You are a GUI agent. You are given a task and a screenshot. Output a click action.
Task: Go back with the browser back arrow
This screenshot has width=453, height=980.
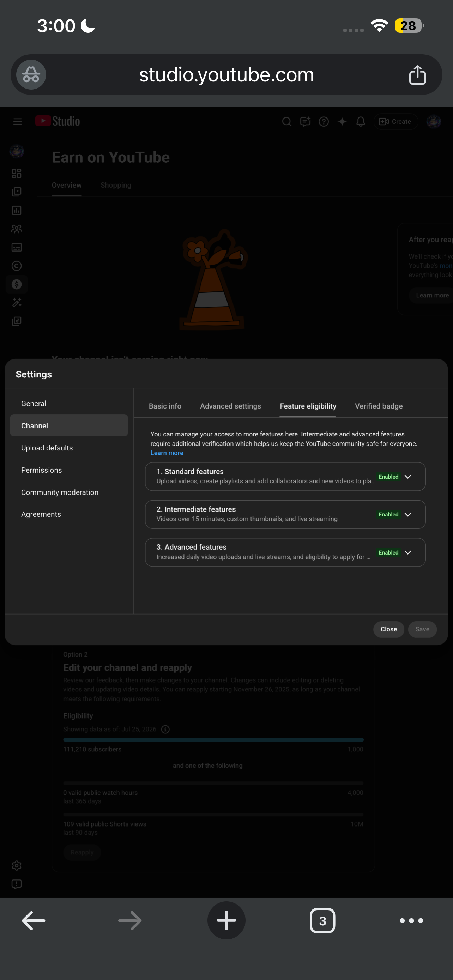pyautogui.click(x=34, y=920)
